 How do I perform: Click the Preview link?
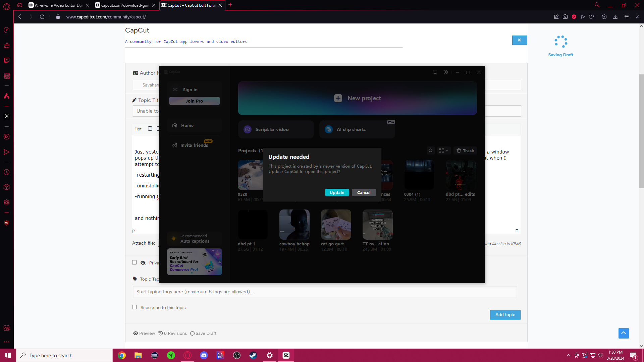click(x=144, y=334)
